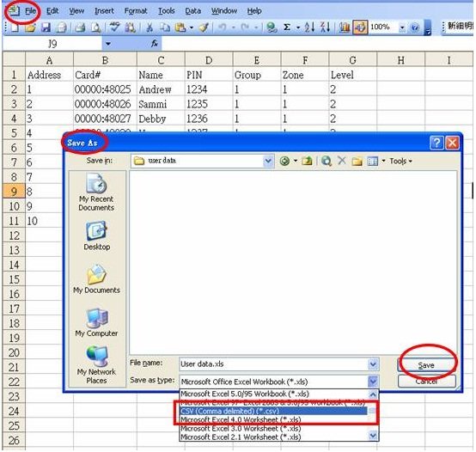
Task: Click Up One Level folder icon
Action: click(307, 161)
